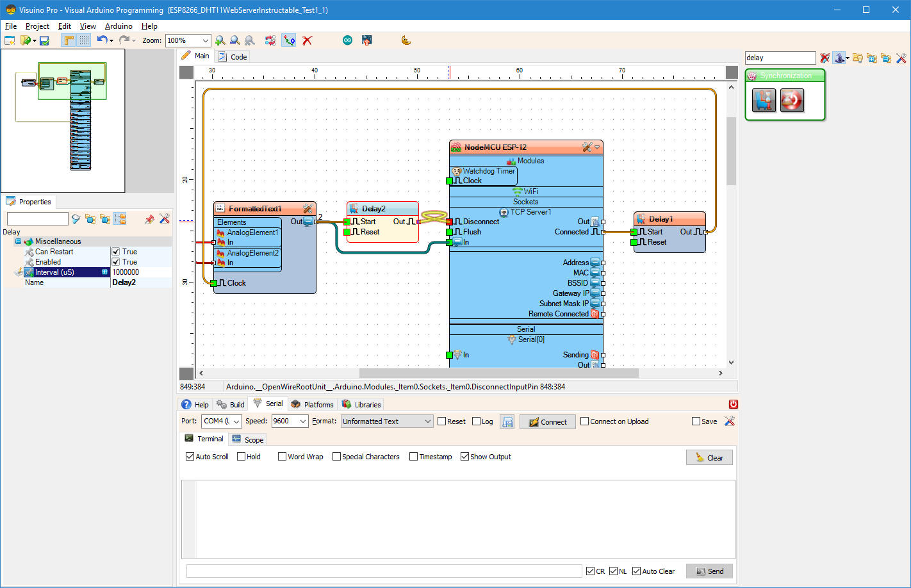Click the red power icon beside bottom tabs
This screenshot has height=588, width=911.
[734, 404]
